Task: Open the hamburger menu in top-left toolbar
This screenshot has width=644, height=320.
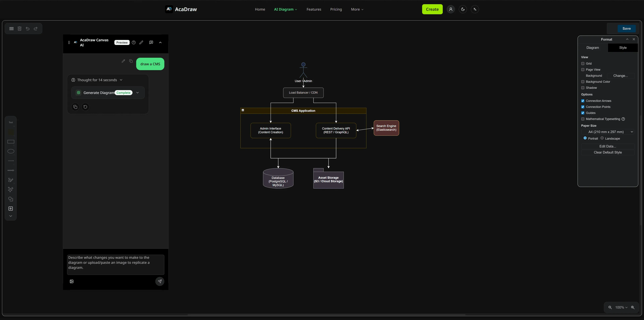Action: coord(12,29)
